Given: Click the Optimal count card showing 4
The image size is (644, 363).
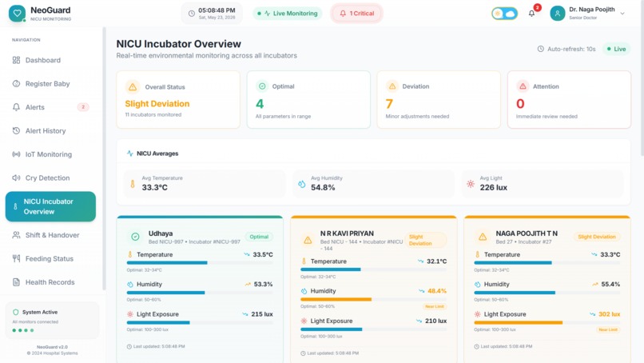Looking at the screenshot, I should pos(308,99).
